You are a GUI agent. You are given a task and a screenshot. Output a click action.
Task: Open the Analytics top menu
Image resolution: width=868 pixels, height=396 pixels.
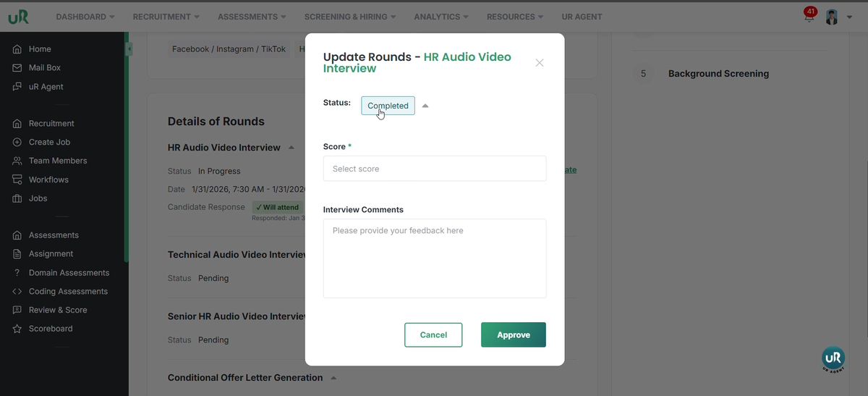[x=441, y=17]
